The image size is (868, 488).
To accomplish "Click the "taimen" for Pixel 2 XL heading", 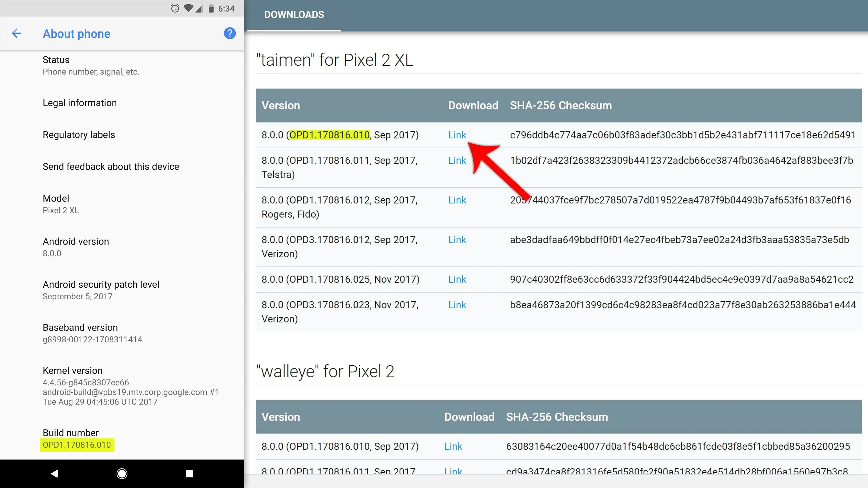I will tap(335, 60).
